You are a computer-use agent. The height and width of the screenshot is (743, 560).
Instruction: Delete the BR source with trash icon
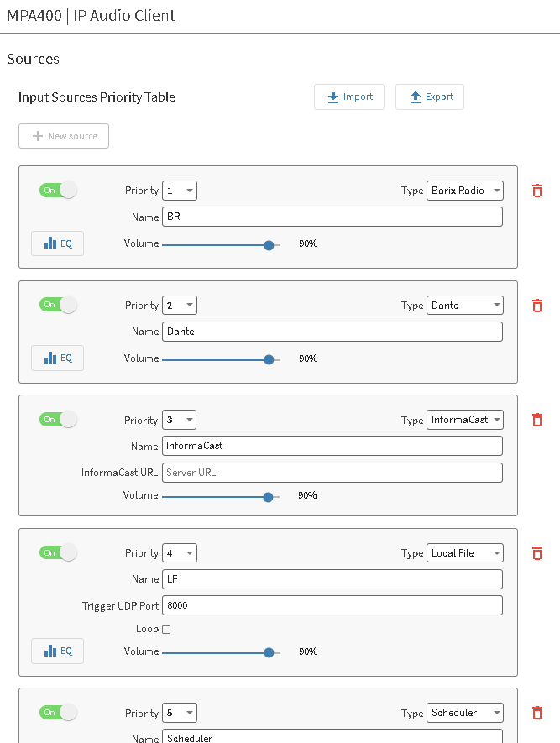click(537, 191)
